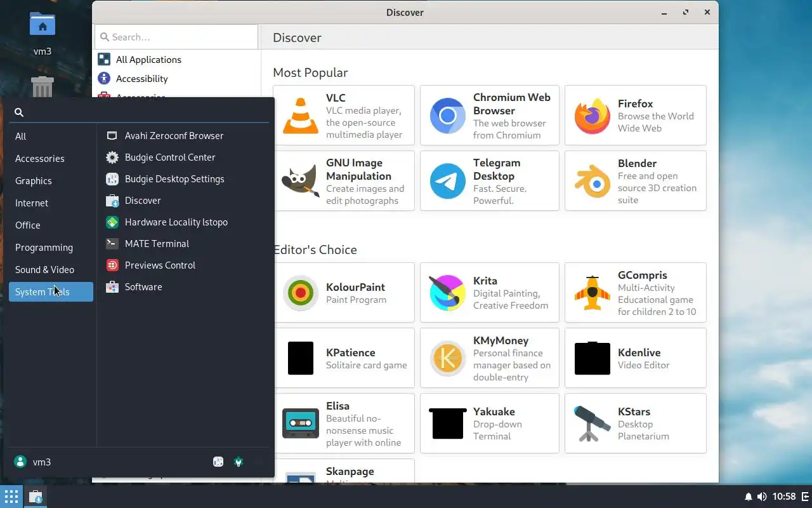Open the Elisa music player card
This screenshot has height=508, width=812.
[x=344, y=424]
